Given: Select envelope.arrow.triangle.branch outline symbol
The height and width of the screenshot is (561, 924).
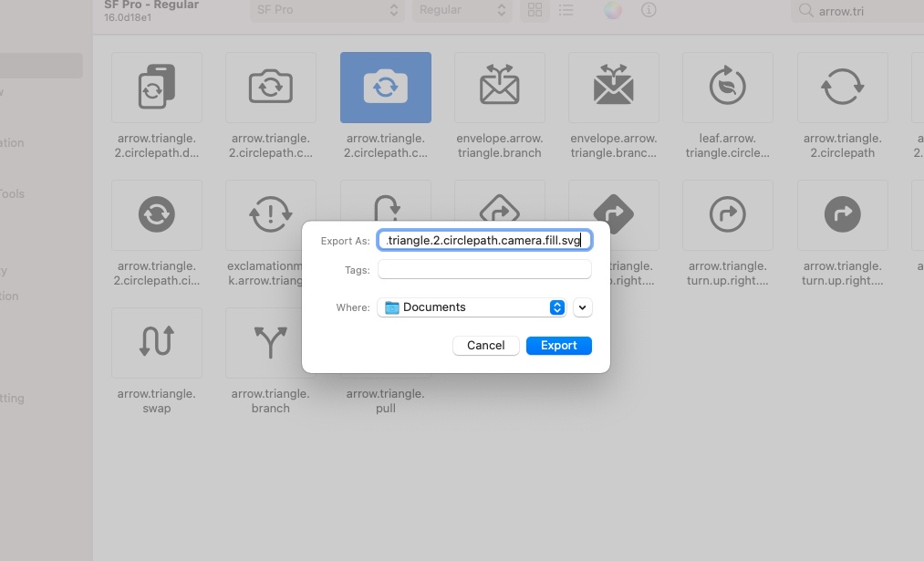Looking at the screenshot, I should click(x=500, y=88).
